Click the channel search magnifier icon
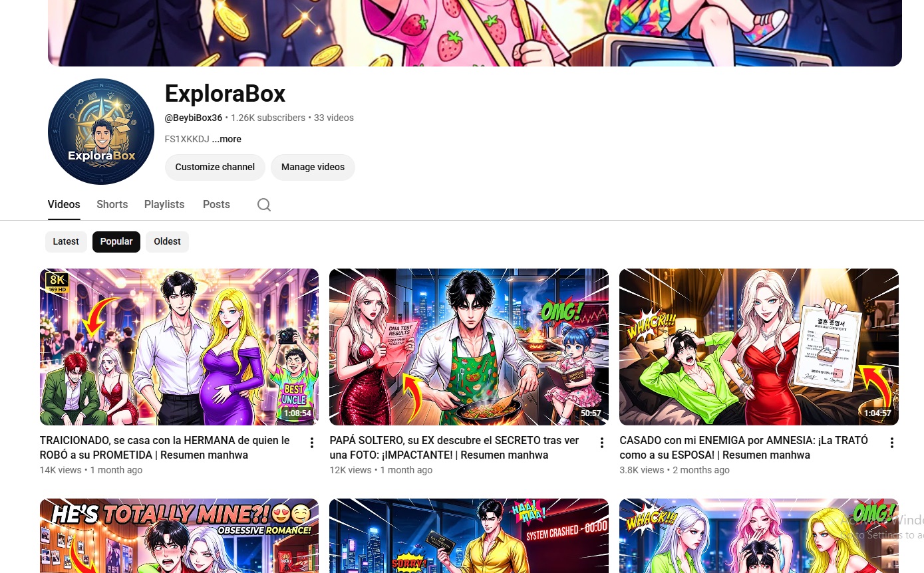This screenshot has height=573, width=924. tap(264, 205)
